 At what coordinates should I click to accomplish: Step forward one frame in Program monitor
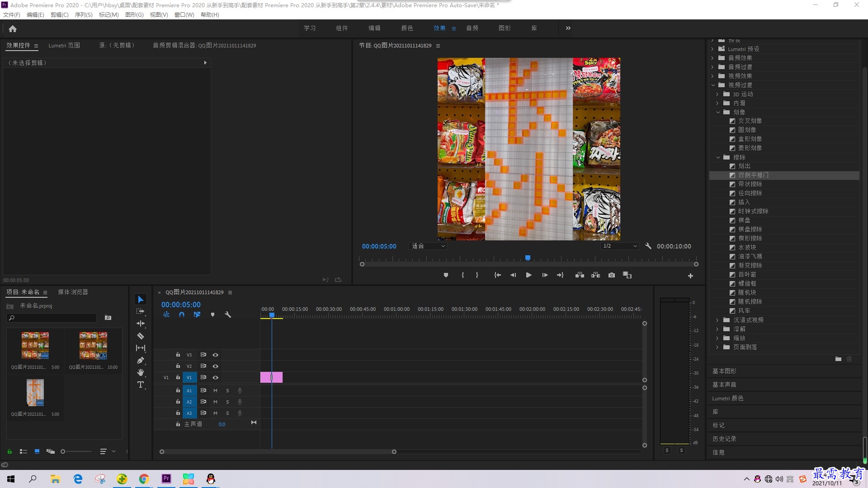click(545, 275)
